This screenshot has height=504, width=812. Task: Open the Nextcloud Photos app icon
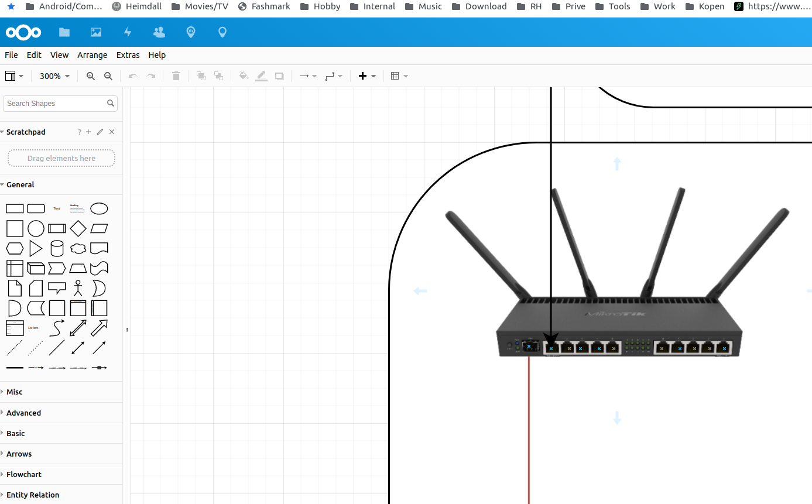click(x=96, y=33)
